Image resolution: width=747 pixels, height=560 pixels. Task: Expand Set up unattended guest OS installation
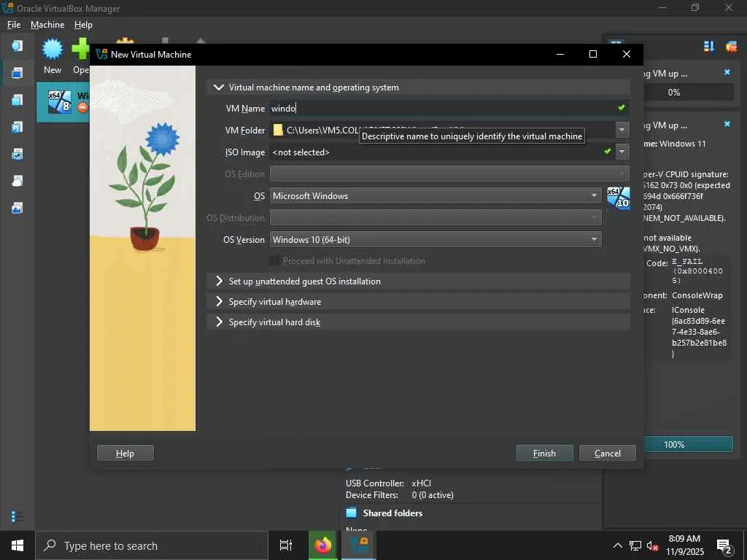pyautogui.click(x=219, y=281)
